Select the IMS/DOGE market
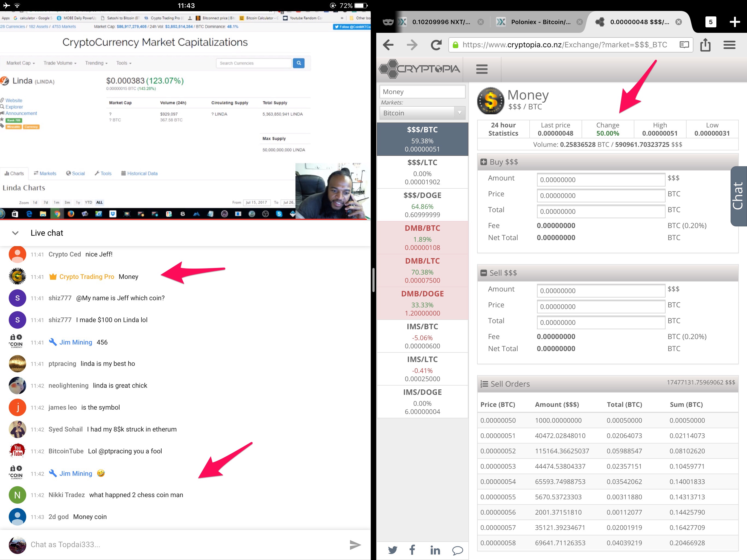The height and width of the screenshot is (560, 747). point(422,401)
